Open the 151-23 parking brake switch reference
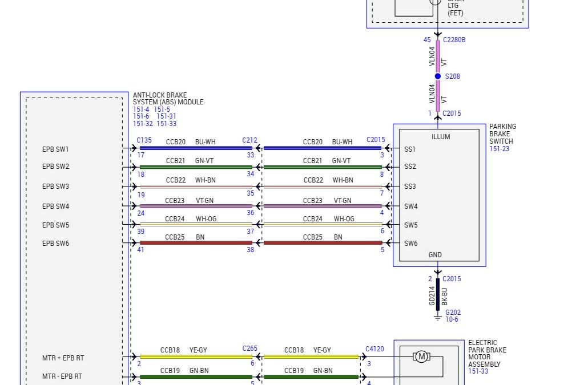Image resolution: width=588 pixels, height=385 pixels. (x=500, y=149)
